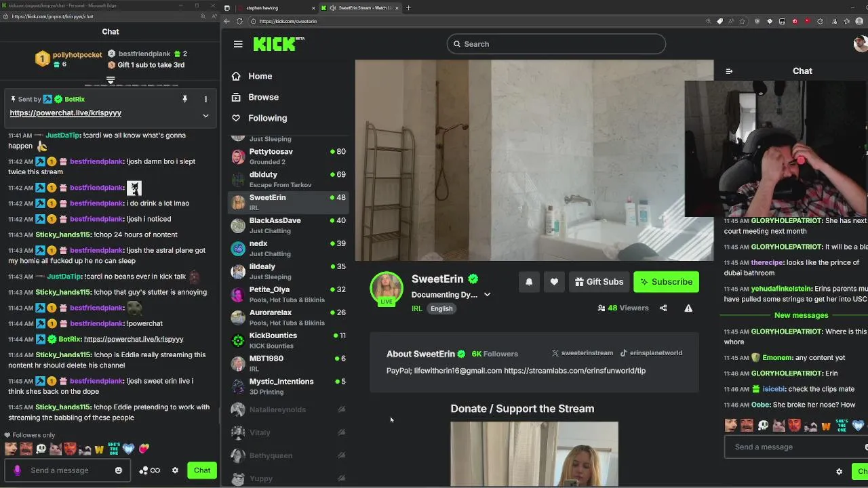
Task: Click the Subscribe button
Action: click(666, 282)
